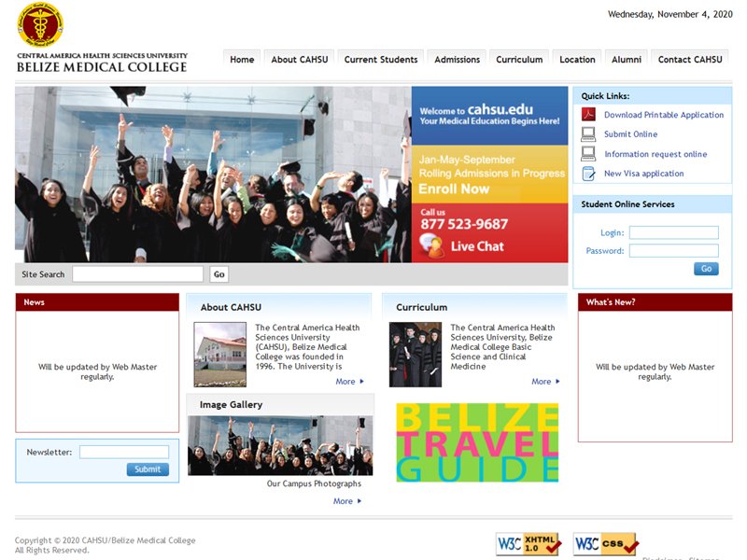This screenshot has width=747, height=560.
Task: Follow the More link under About CAHSU
Action: 348,382
